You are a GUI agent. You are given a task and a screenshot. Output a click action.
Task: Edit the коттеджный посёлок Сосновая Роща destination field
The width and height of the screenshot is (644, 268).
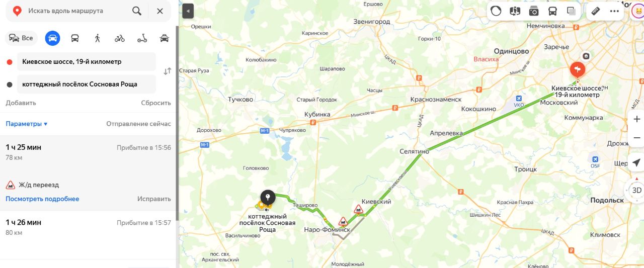click(87, 84)
